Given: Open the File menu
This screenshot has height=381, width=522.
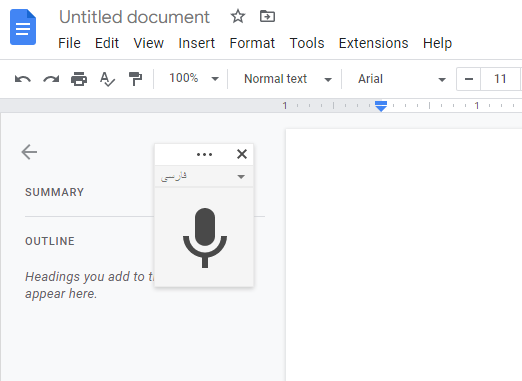Looking at the screenshot, I should [69, 43].
